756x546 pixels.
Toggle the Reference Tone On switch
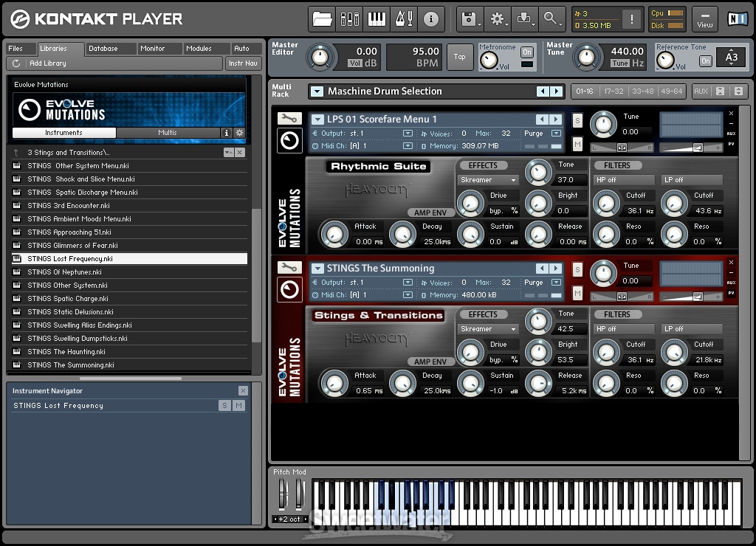point(705,61)
